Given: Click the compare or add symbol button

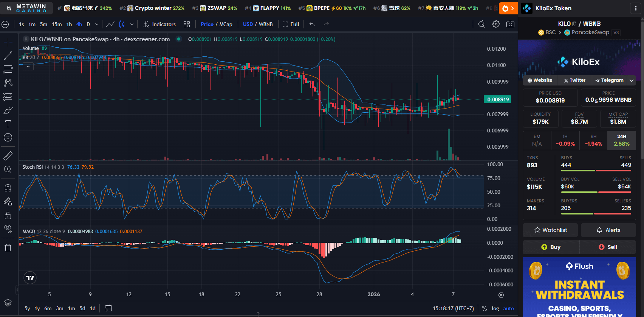Looking at the screenshot, I should 5,24.
